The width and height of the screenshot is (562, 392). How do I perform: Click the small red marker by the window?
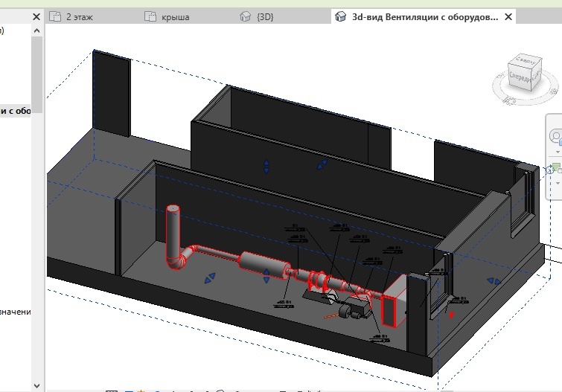pyautogui.click(x=452, y=315)
